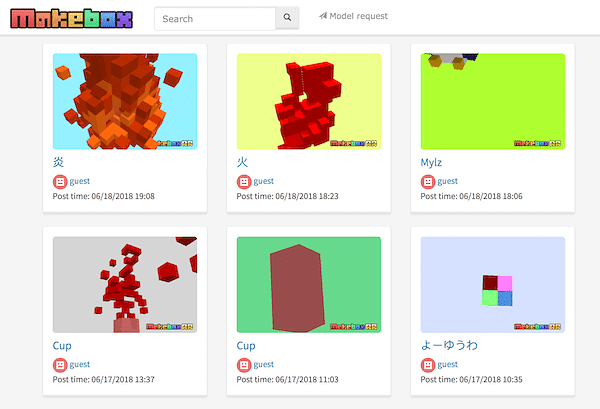Open the Model request link
Viewport: 600px width, 409px height.
coord(353,17)
